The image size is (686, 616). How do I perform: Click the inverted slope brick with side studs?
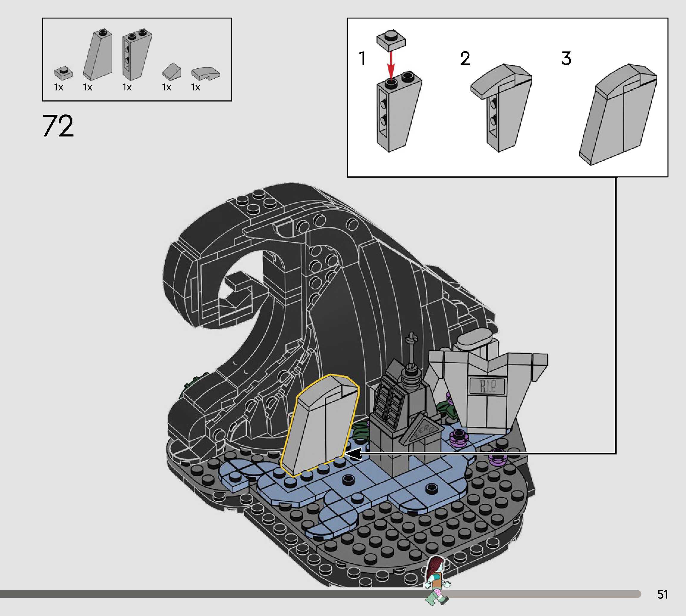point(136,55)
